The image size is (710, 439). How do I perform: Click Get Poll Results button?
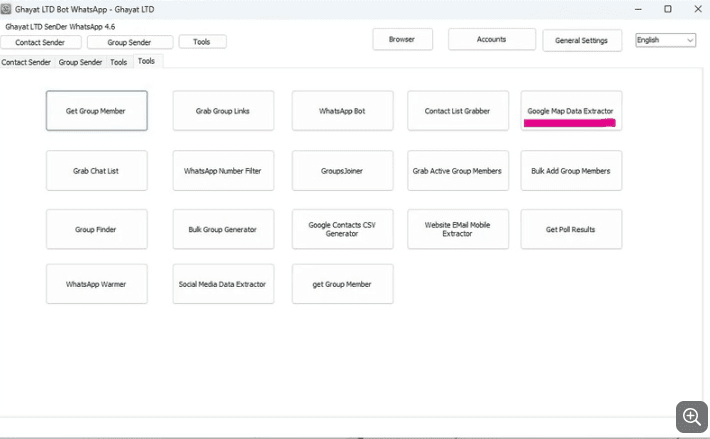(571, 229)
